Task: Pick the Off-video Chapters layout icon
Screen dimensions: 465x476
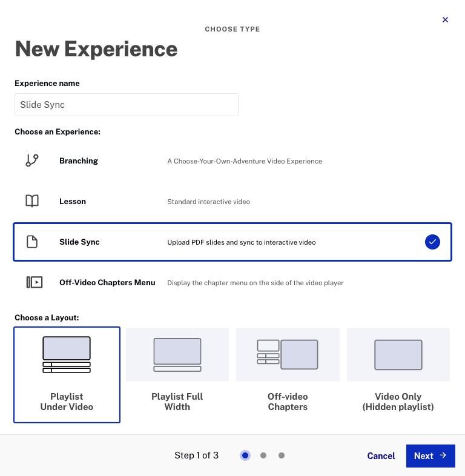Action: (x=288, y=354)
